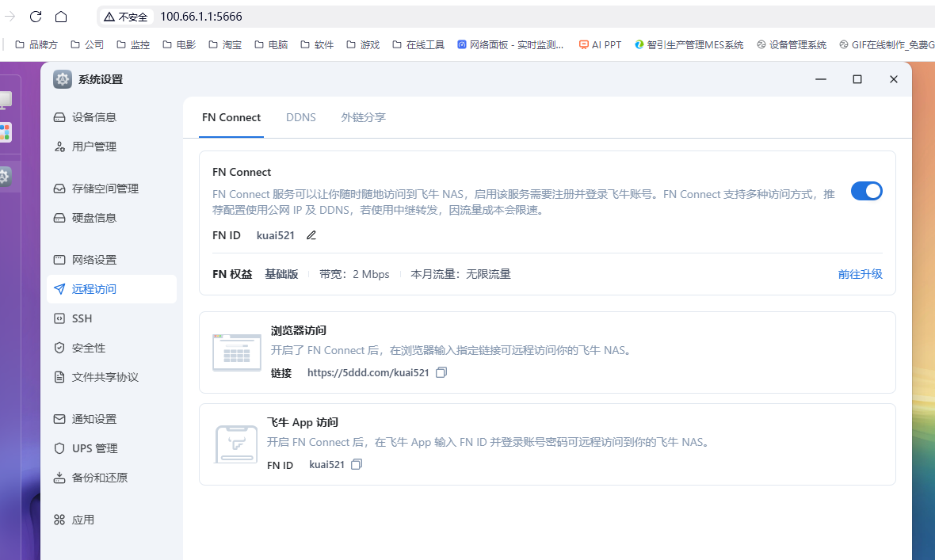
Task: Open the 电脑 bookmark folder
Action: [271, 44]
